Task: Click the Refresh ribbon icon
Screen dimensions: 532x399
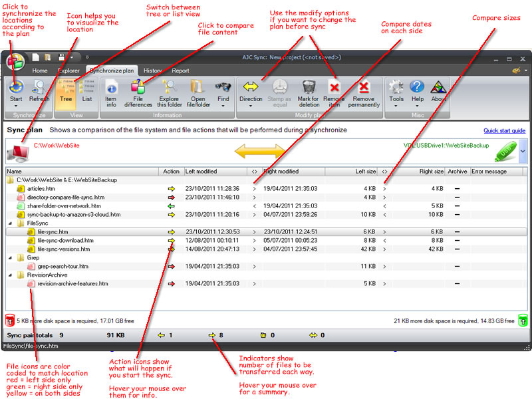Action: point(39,87)
